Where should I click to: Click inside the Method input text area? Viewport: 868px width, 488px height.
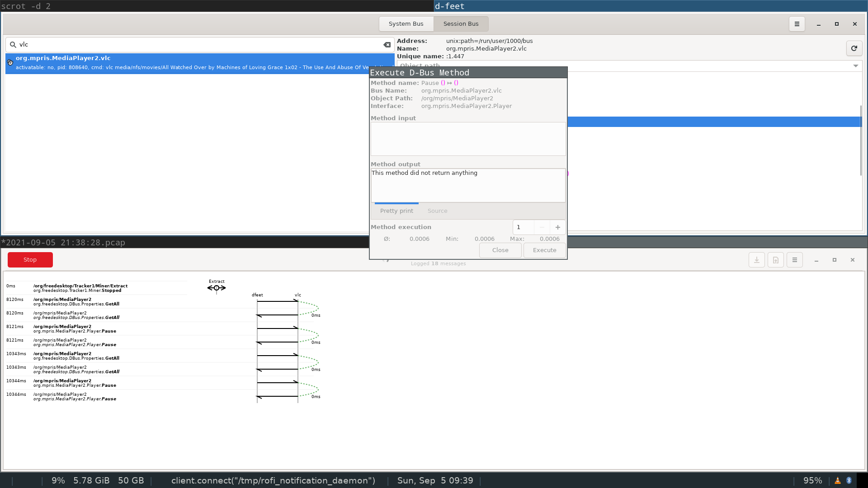click(x=468, y=139)
